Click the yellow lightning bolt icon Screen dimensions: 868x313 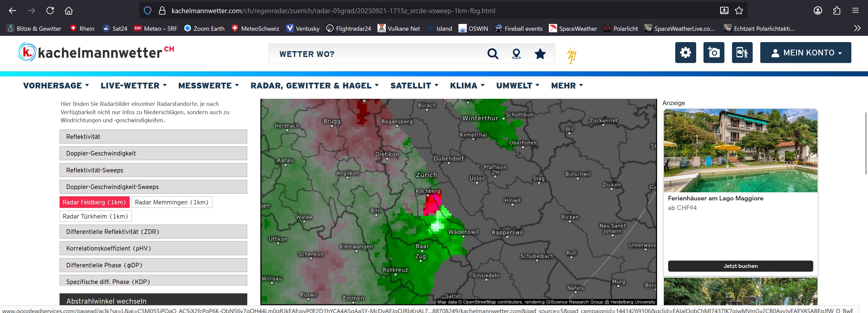(x=572, y=55)
